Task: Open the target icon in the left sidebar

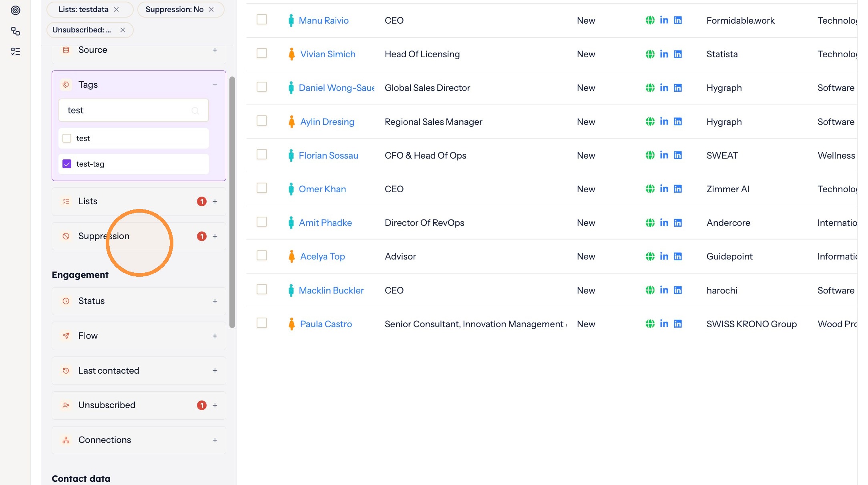Action: coord(16,10)
